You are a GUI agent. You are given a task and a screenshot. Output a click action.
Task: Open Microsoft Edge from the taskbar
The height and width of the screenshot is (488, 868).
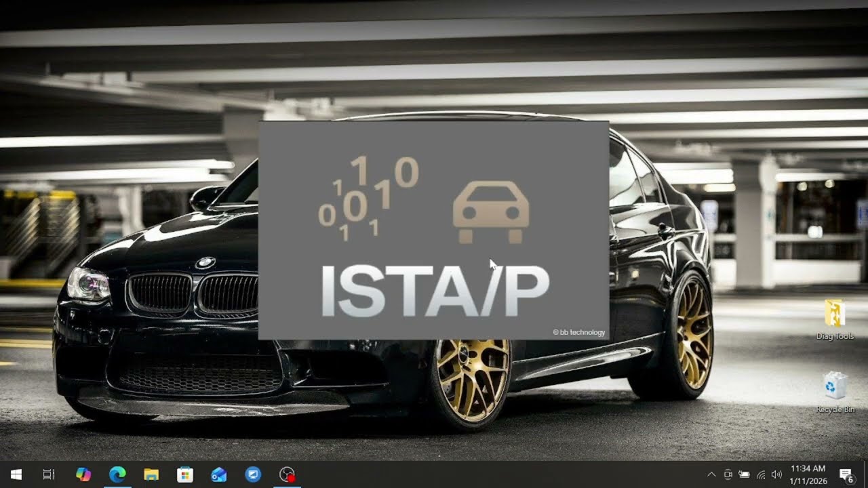click(x=117, y=474)
